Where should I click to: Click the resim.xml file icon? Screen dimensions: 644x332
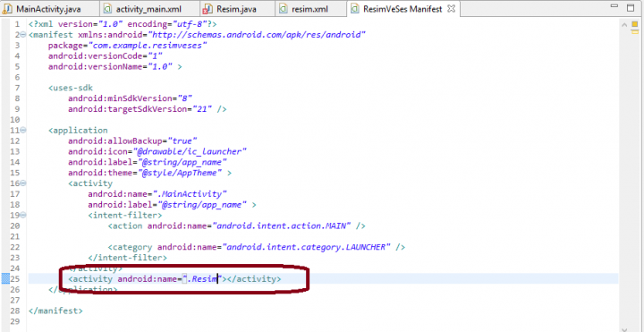pos(283,9)
